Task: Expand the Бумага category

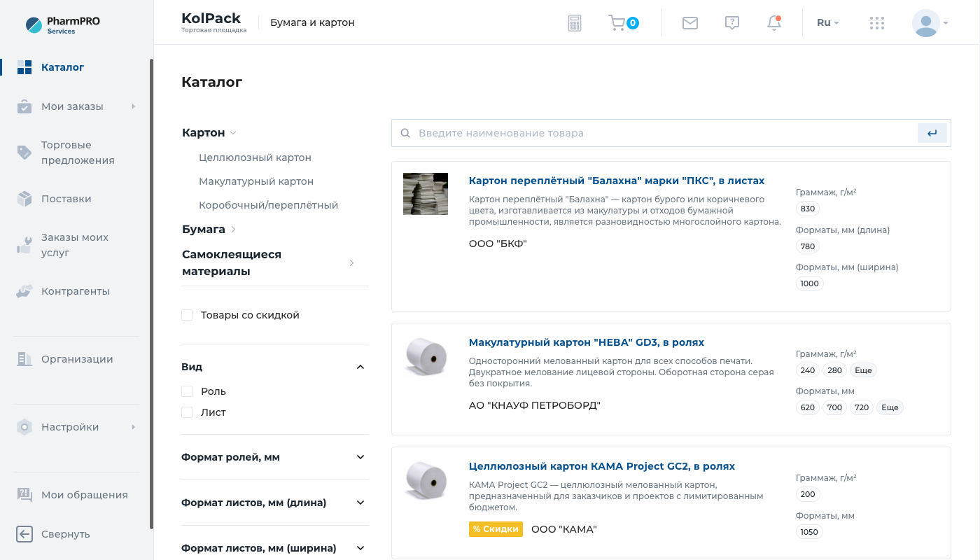Action: point(233,230)
